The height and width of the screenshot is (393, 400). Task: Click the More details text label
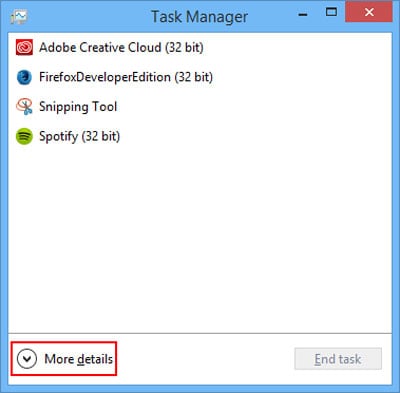(79, 359)
